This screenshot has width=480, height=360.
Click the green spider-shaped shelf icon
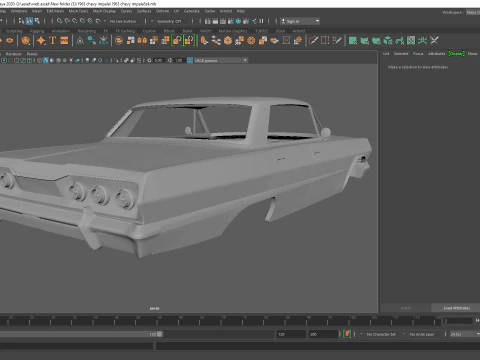point(422,41)
